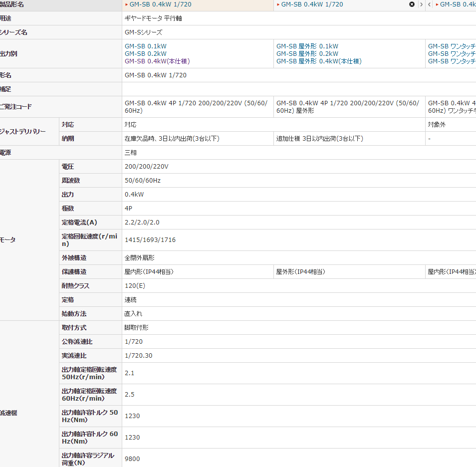Select GM-SB 0.2kW output link

[145, 54]
